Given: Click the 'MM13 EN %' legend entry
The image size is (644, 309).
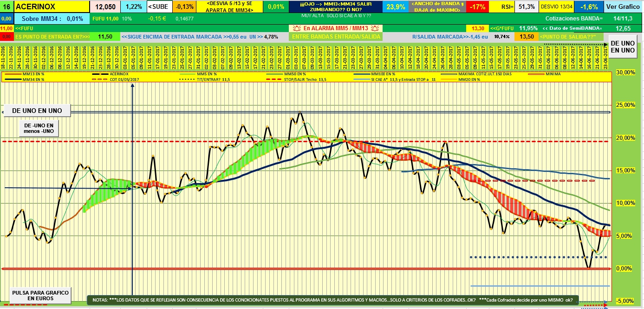Looking at the screenshot, I should coord(24,73).
